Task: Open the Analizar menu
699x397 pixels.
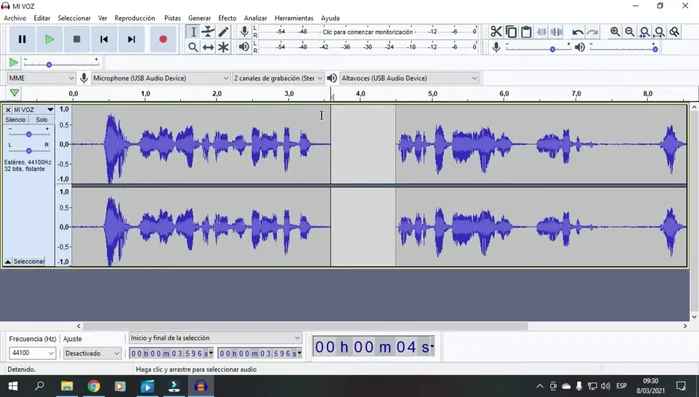Action: [x=255, y=18]
